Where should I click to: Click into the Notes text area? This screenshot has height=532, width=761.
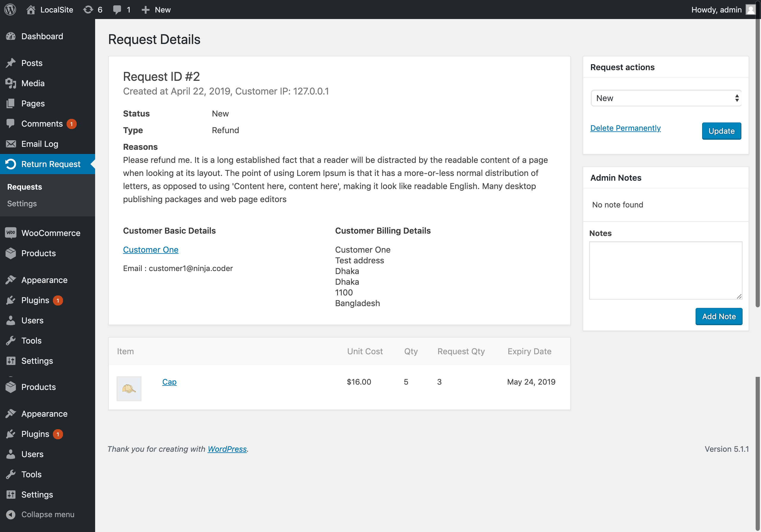pos(665,270)
